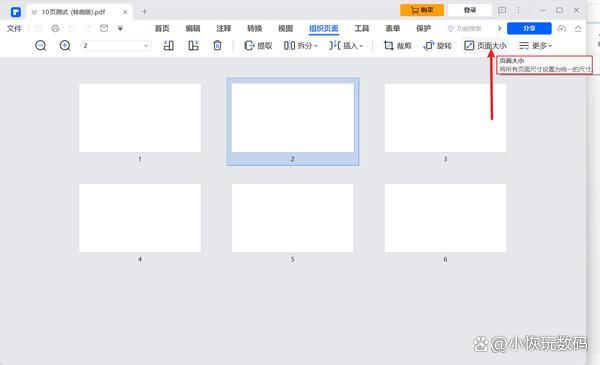Viewport: 600px width, 365px height.
Task: Switch to the 表单 form tab
Action: [x=393, y=28]
